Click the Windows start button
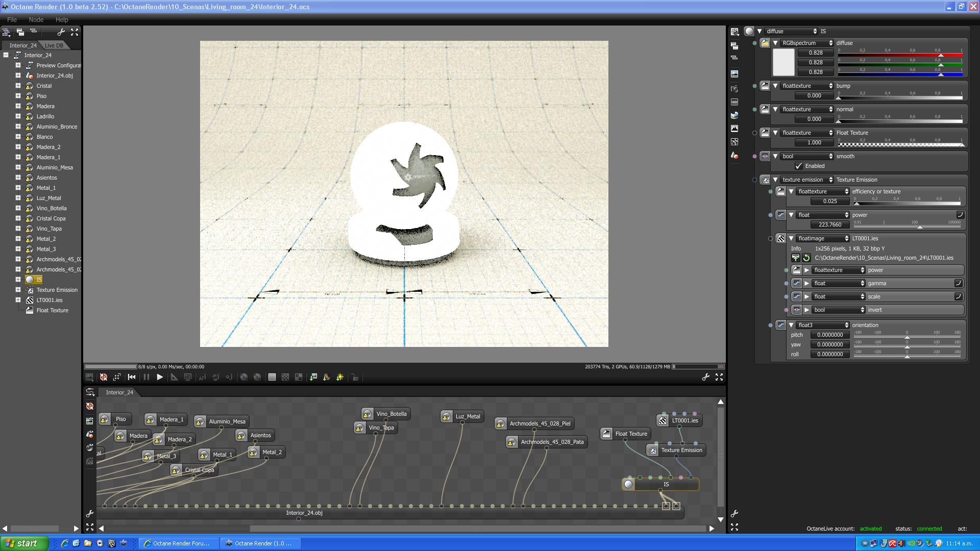980x551 pixels. coord(23,543)
